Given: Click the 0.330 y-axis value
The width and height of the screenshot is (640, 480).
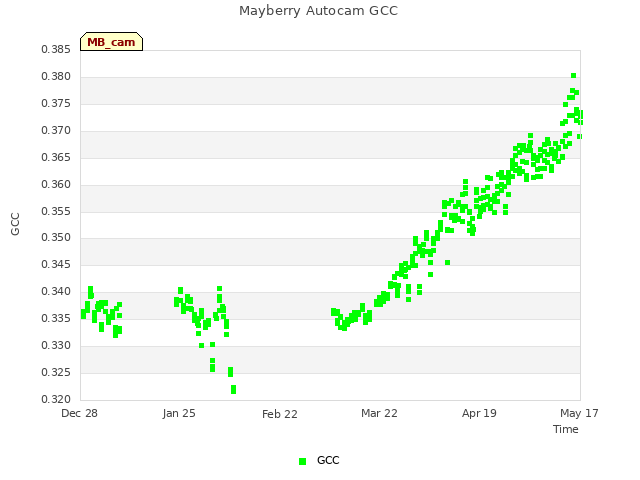Looking at the screenshot, I should 56,345.
